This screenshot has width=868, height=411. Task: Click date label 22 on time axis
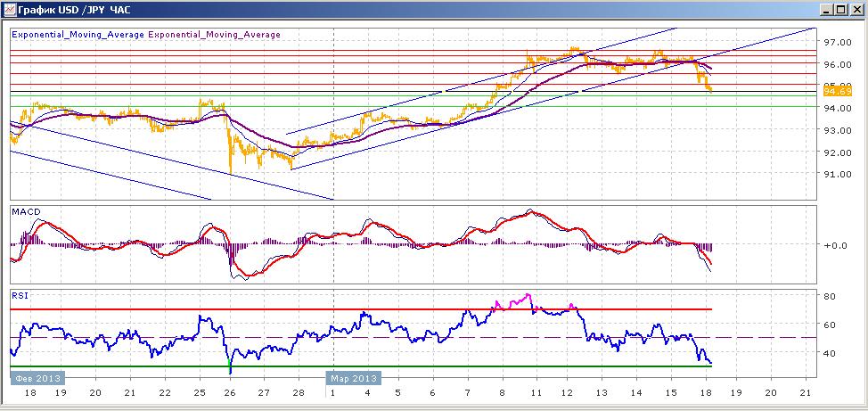pos(164,392)
